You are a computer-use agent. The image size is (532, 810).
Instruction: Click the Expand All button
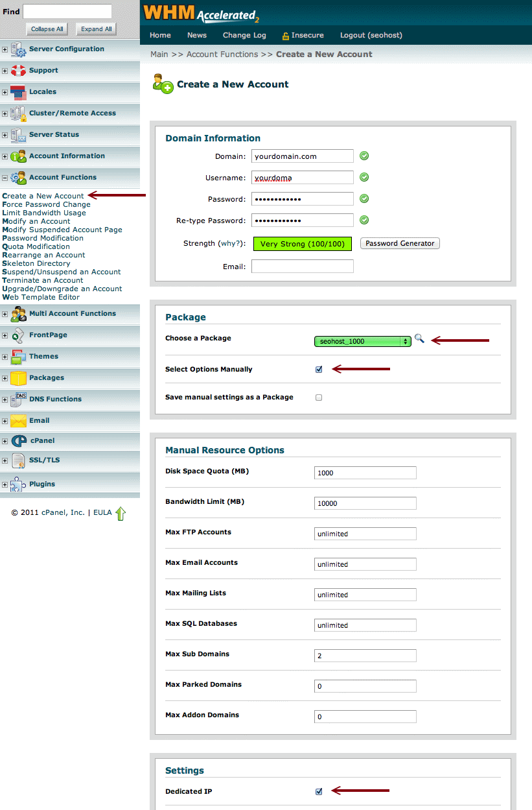coord(96,29)
